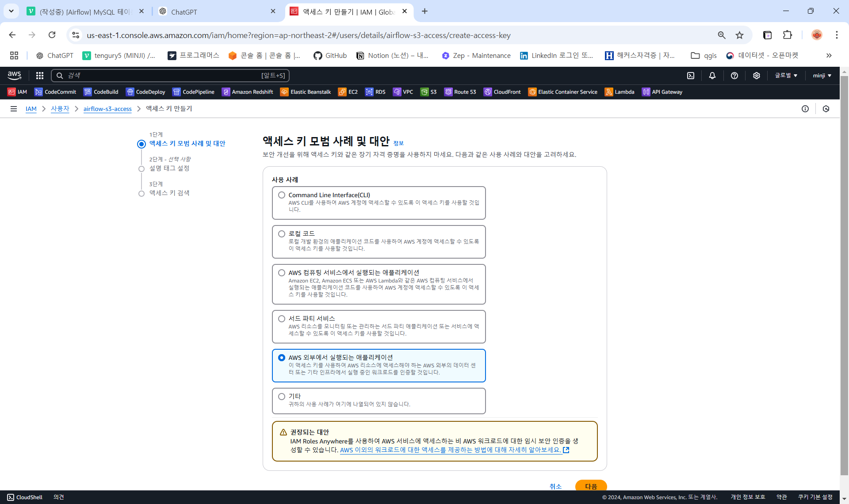Open the S3 service shortcut

pos(428,92)
